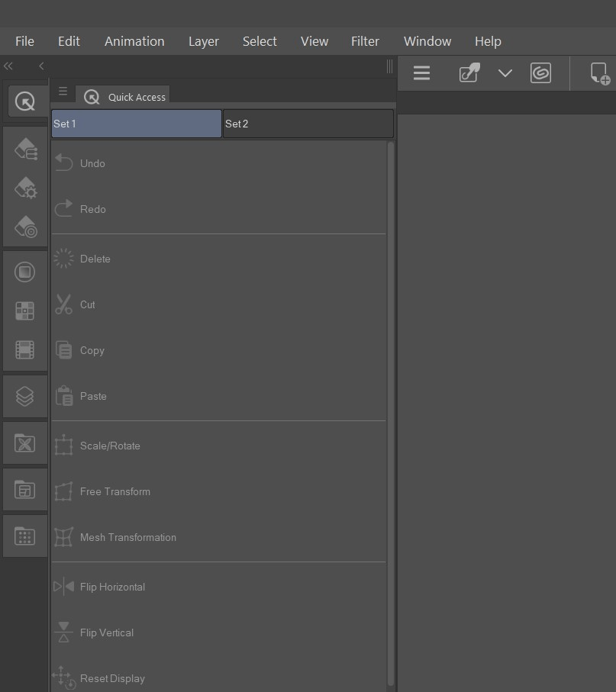This screenshot has width=616, height=692.
Task: Switch to the Set 1 tab
Action: pos(137,124)
